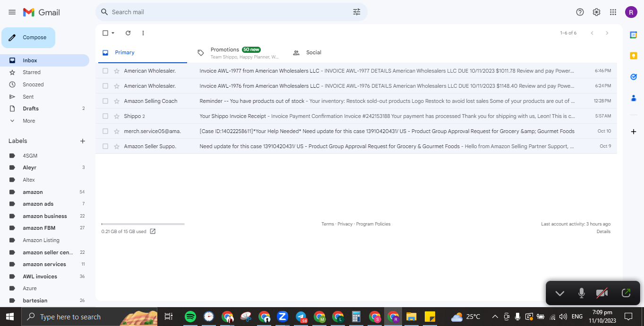This screenshot has width=644, height=326.
Task: Open the Privacy link
Action: coord(345,224)
